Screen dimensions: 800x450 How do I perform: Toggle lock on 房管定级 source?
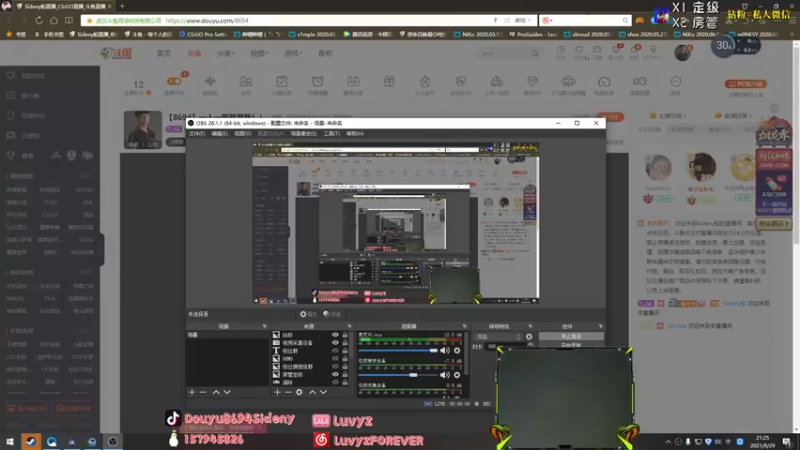click(x=345, y=374)
